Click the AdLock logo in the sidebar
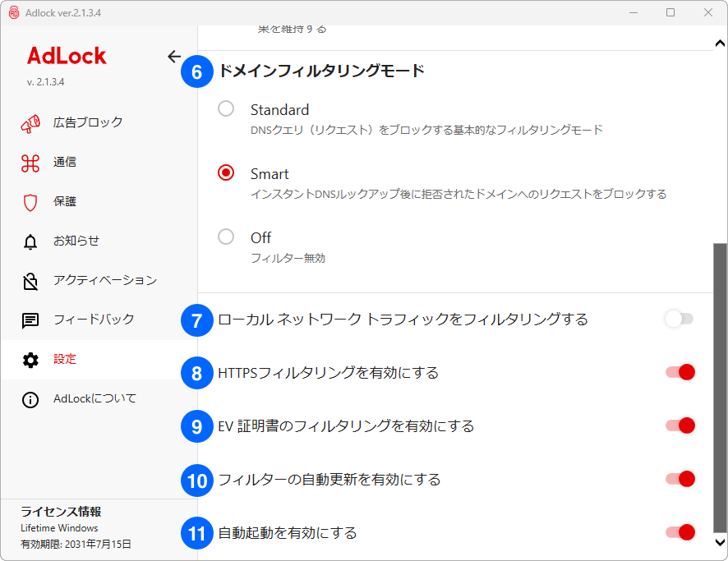The image size is (728, 561). click(67, 56)
